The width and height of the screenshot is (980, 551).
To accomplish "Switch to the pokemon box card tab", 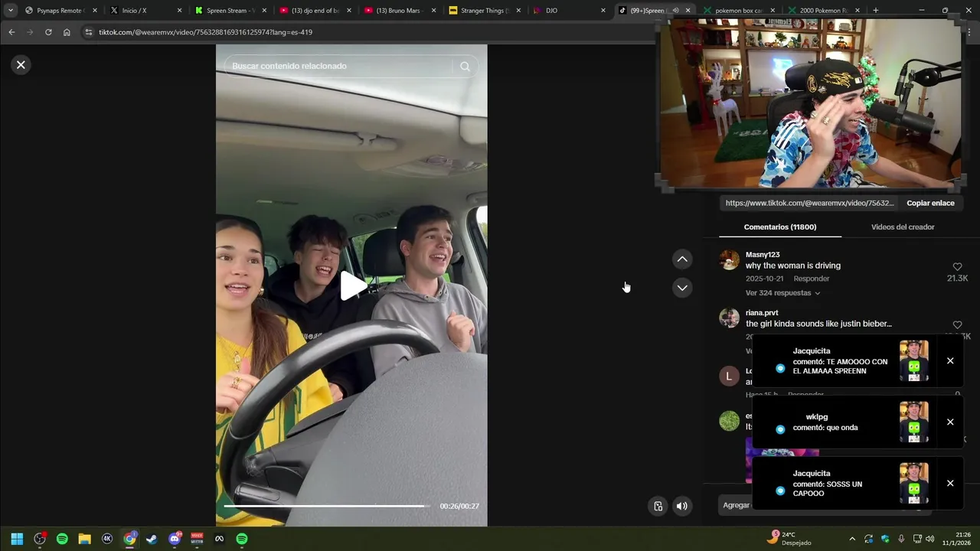I will tap(737, 11).
